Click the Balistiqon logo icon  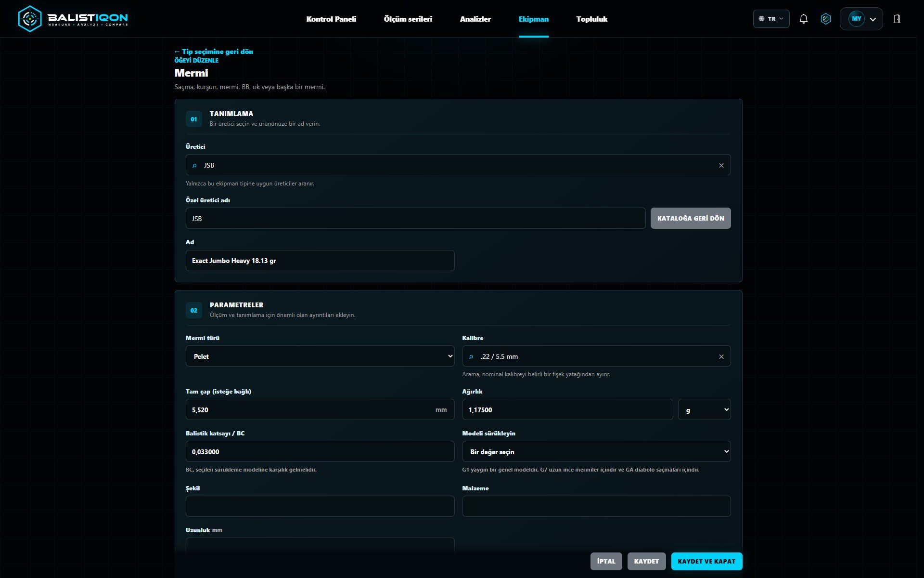[30, 19]
